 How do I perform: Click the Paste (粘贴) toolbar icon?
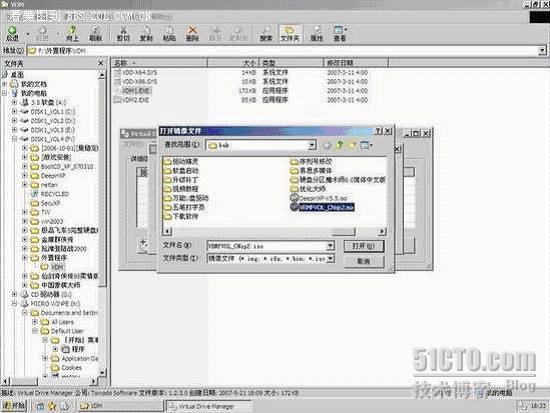tap(169, 34)
